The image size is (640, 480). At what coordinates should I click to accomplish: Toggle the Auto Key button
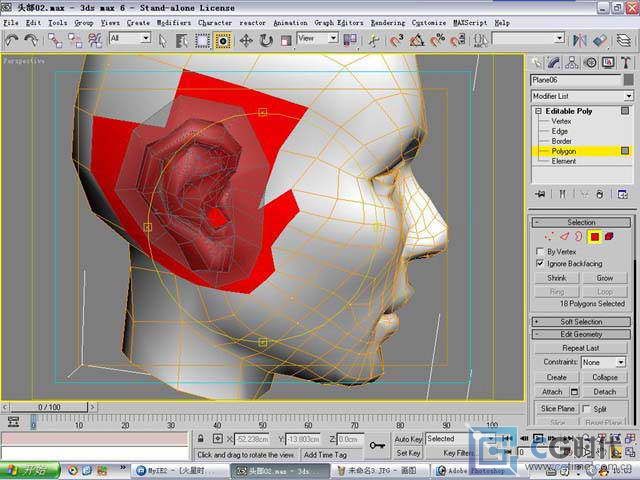tap(408, 439)
